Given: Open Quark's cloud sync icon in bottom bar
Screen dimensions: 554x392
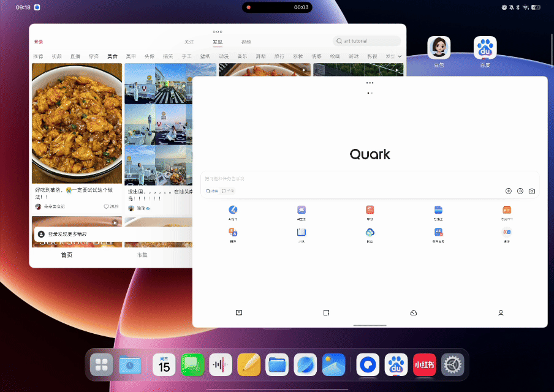Looking at the screenshot, I should pyautogui.click(x=413, y=312).
